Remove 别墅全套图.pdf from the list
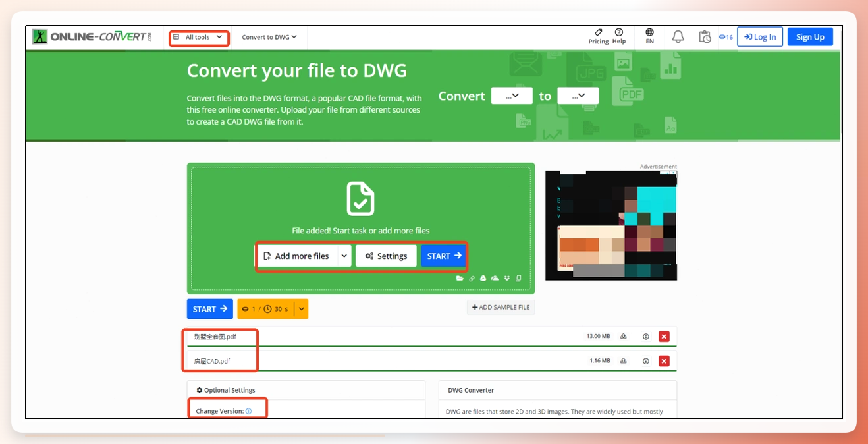Screen dimensions: 868x444 (x=664, y=337)
